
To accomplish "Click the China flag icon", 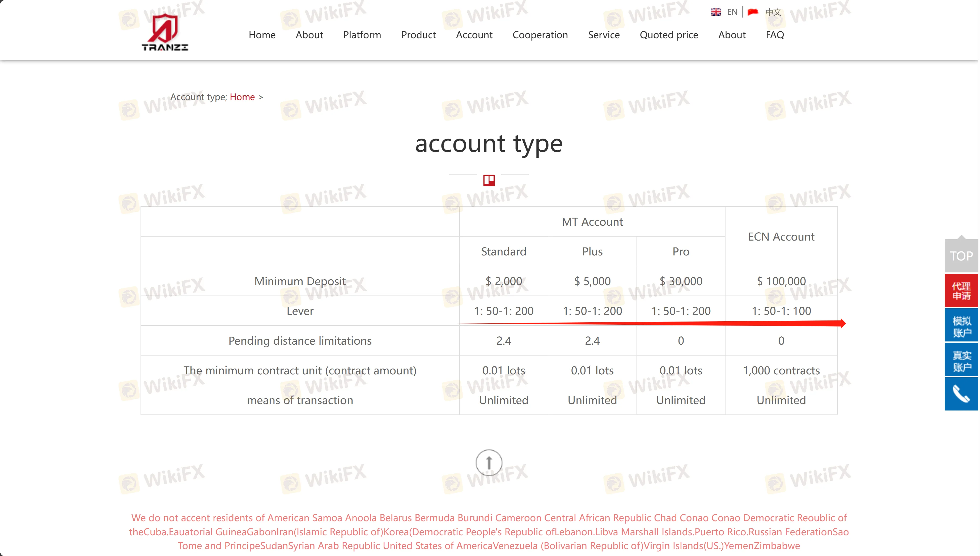I will coord(753,12).
